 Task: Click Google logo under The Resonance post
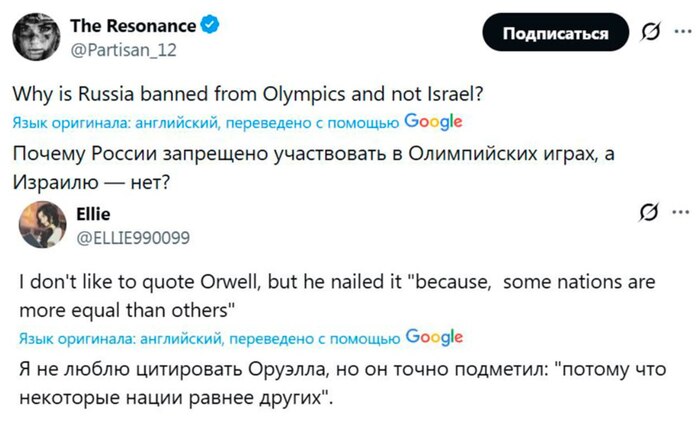pyautogui.click(x=433, y=121)
